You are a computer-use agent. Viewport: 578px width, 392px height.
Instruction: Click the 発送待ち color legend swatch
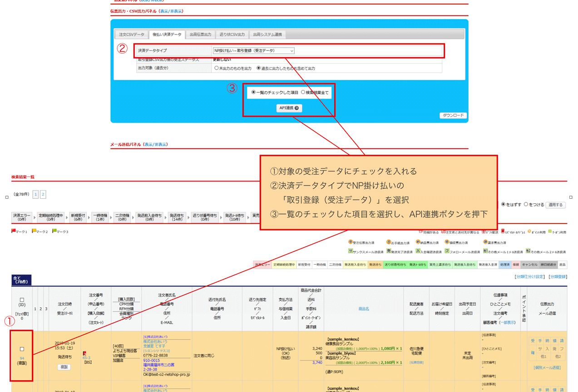click(375, 264)
